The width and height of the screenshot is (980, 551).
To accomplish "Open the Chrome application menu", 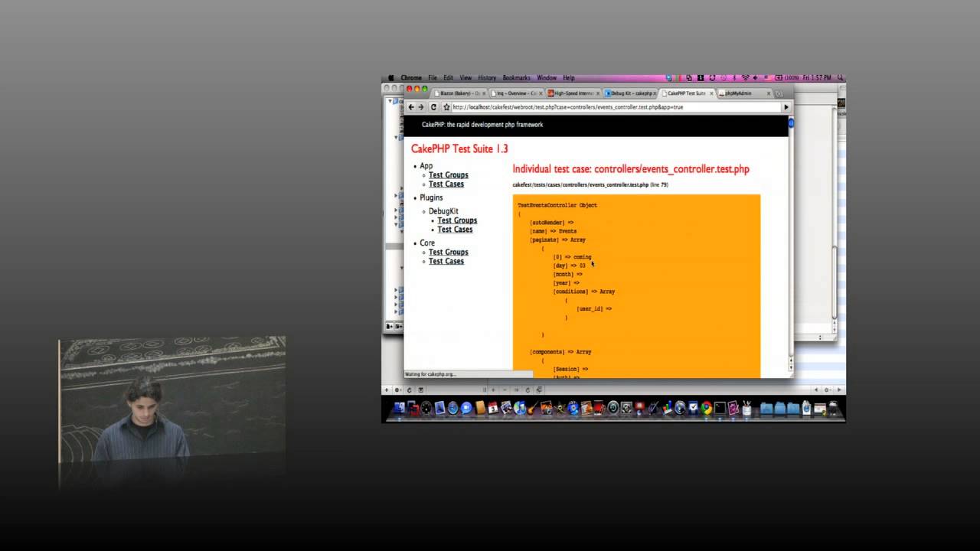I will [x=411, y=78].
